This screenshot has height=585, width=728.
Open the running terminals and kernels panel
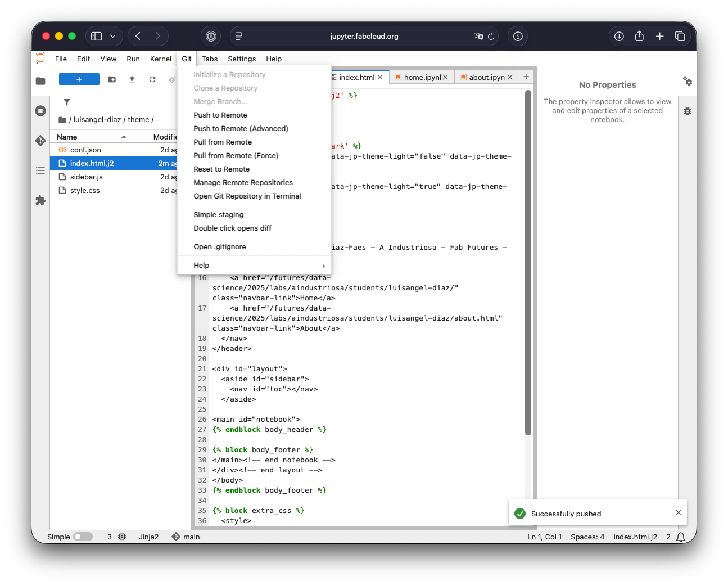pyautogui.click(x=40, y=111)
